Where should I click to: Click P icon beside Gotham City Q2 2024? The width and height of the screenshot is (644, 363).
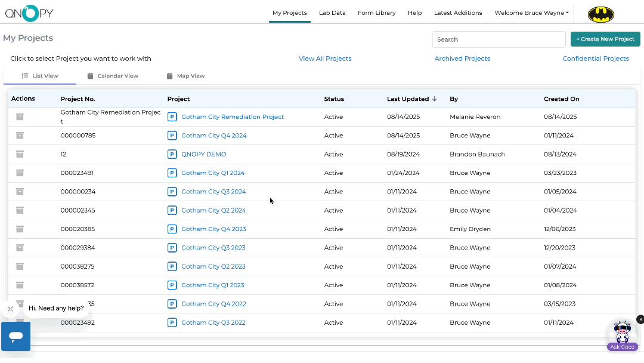(172, 210)
